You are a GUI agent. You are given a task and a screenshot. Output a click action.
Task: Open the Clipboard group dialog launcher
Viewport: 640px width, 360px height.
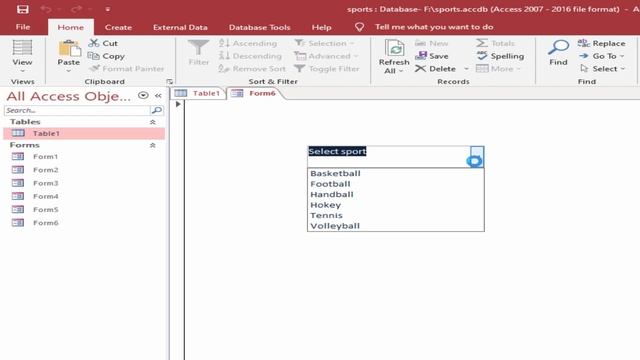coord(169,82)
